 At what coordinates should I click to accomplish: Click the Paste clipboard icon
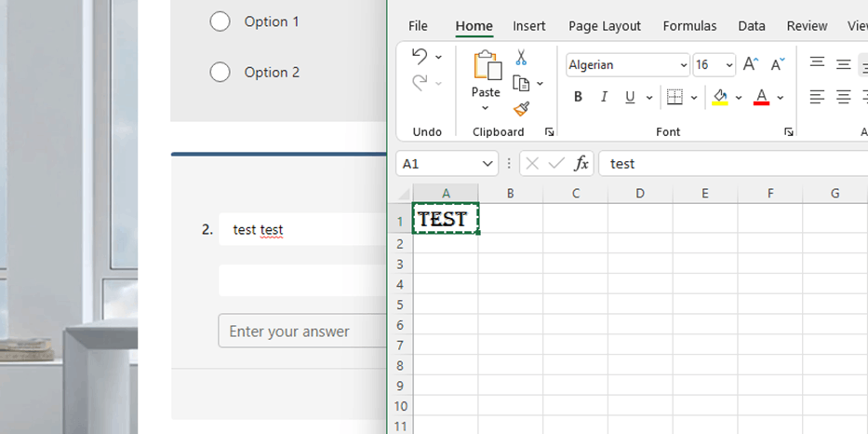[487, 65]
